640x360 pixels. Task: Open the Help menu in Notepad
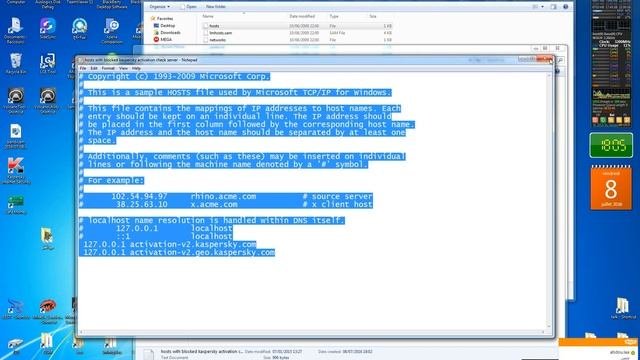[136, 68]
